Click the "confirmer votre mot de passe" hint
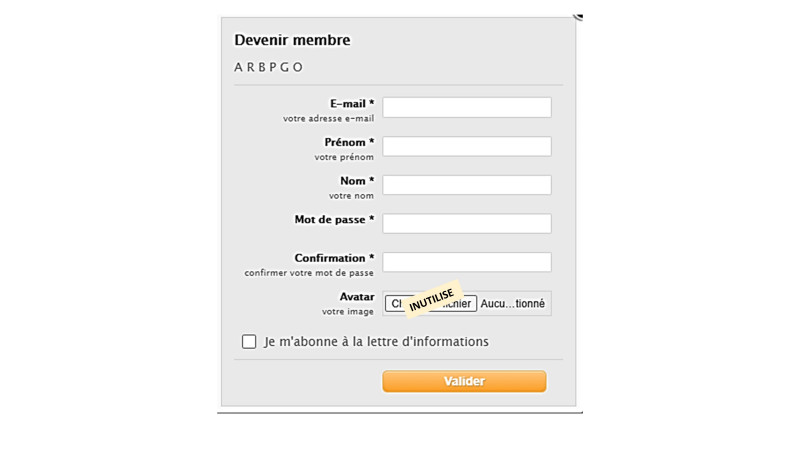This screenshot has height=450, width=800. tap(309, 273)
